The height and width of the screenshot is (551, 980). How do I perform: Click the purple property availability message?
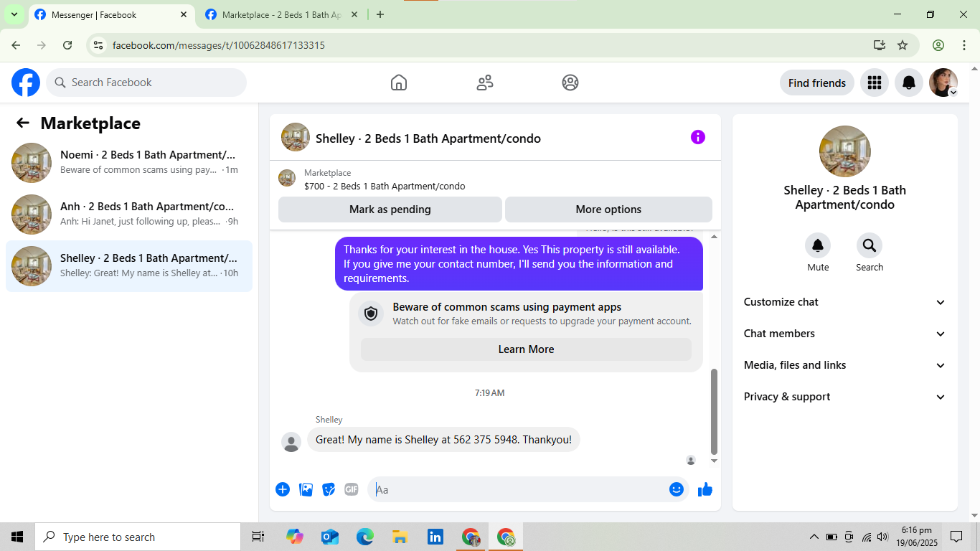coord(519,263)
